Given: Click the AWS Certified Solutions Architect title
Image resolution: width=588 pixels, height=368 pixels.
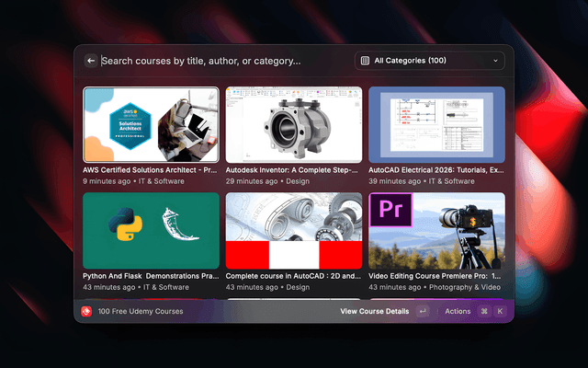Looking at the screenshot, I should [x=151, y=170].
